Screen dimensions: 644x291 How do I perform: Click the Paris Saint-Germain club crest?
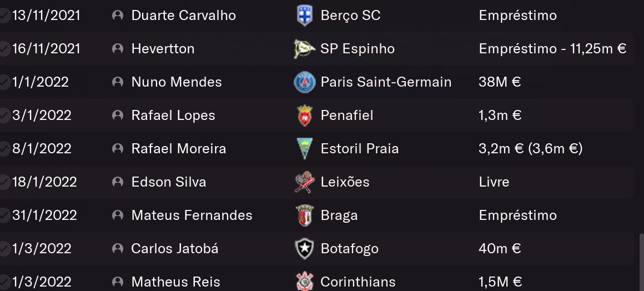304,82
